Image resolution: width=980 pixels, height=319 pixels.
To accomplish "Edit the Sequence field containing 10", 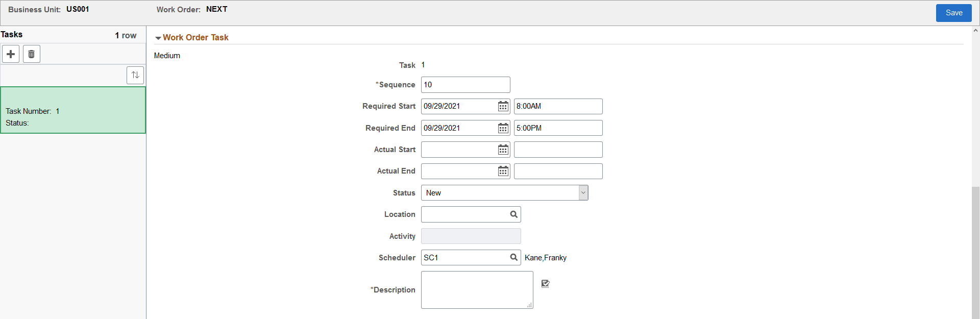I will click(465, 85).
